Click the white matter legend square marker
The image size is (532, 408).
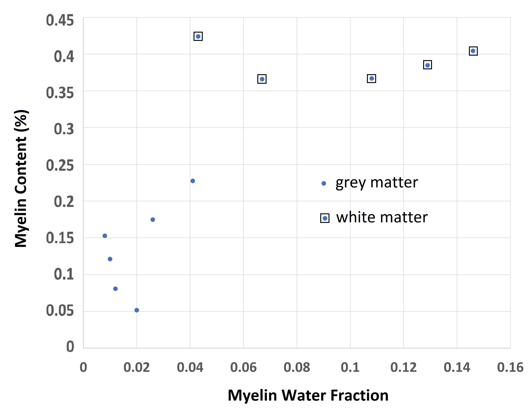click(x=325, y=218)
